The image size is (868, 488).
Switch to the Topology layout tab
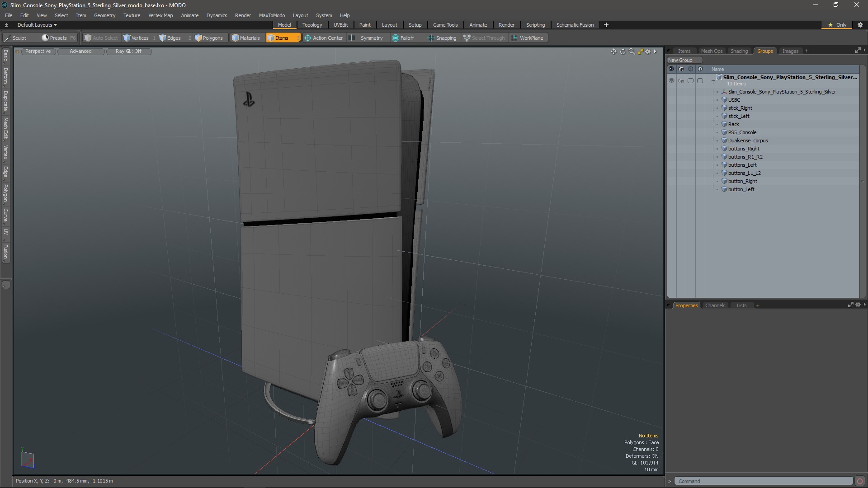312,25
